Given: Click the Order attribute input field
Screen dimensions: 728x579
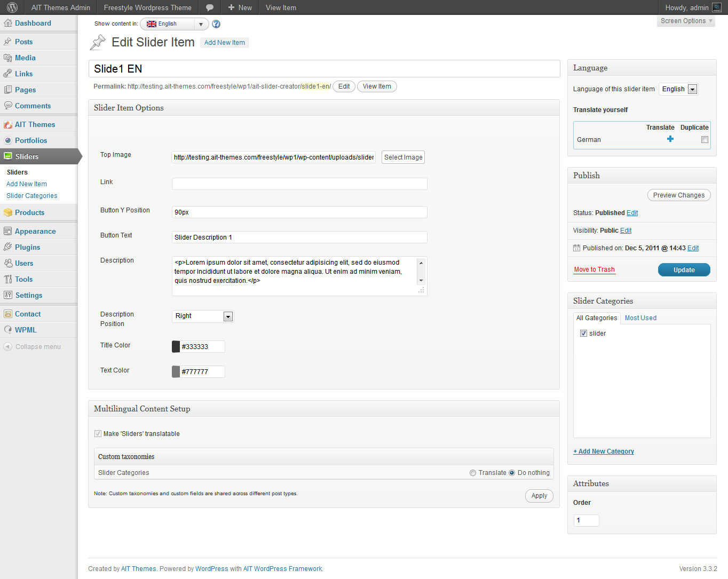Looking at the screenshot, I should pos(586,520).
